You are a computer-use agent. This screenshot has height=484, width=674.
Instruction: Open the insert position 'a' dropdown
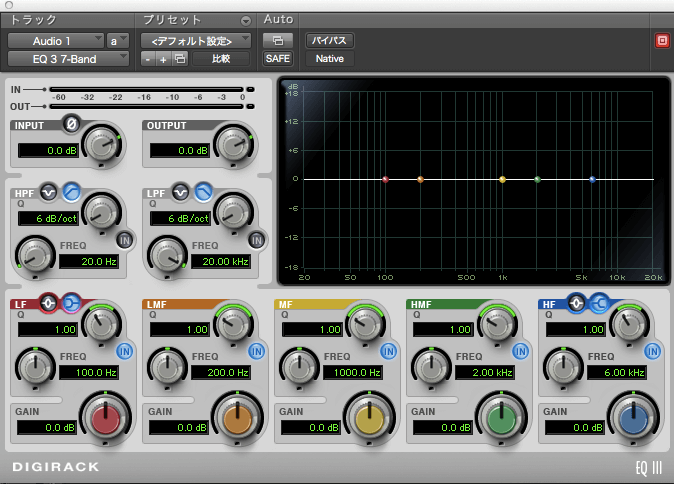(x=118, y=41)
